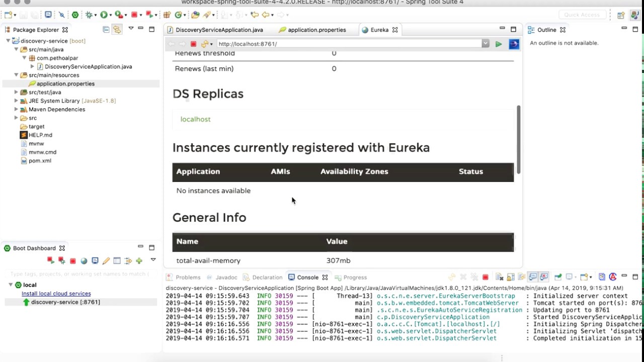Click the Open Type icon in toolbar
The image size is (644, 362).
tap(195, 15)
